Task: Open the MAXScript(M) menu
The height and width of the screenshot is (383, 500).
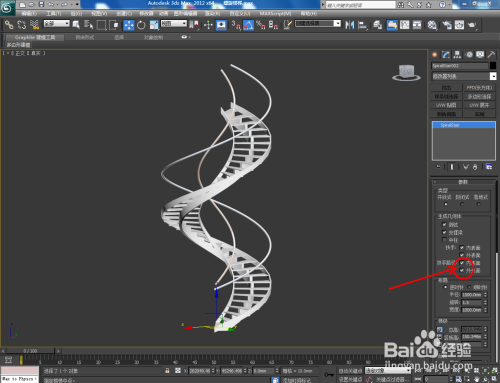Action: pyautogui.click(x=275, y=13)
